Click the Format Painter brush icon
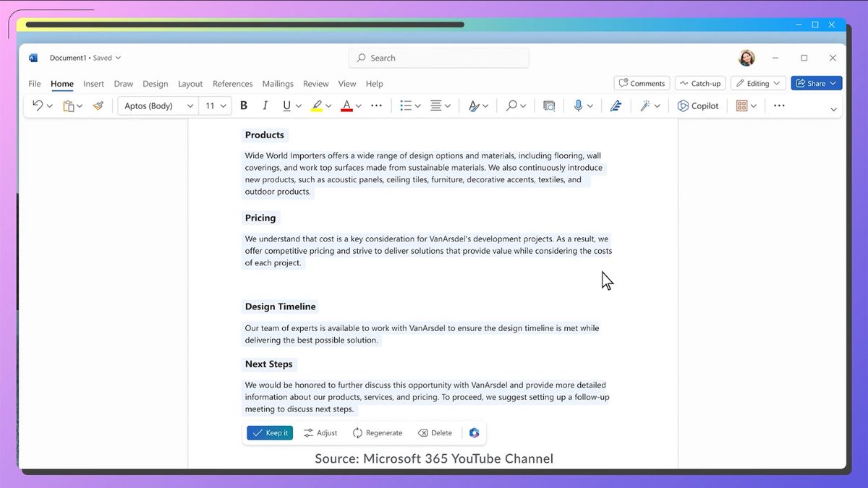The width and height of the screenshot is (868, 488). 98,106
